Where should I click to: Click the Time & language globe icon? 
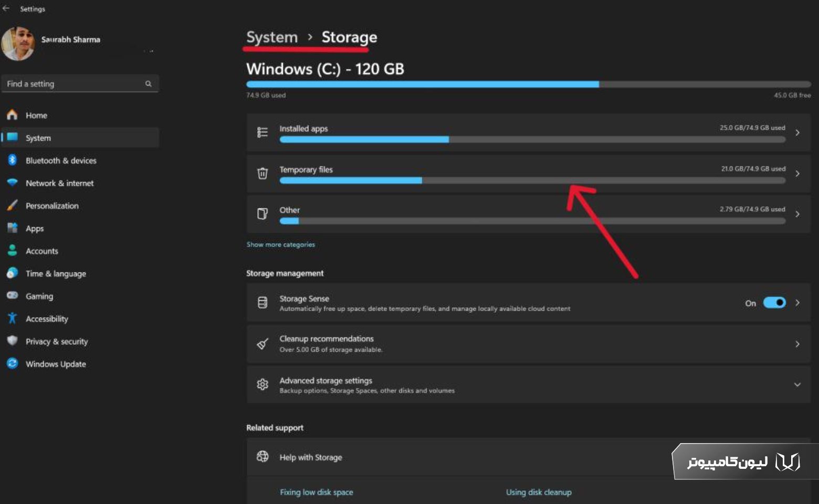pyautogui.click(x=13, y=273)
